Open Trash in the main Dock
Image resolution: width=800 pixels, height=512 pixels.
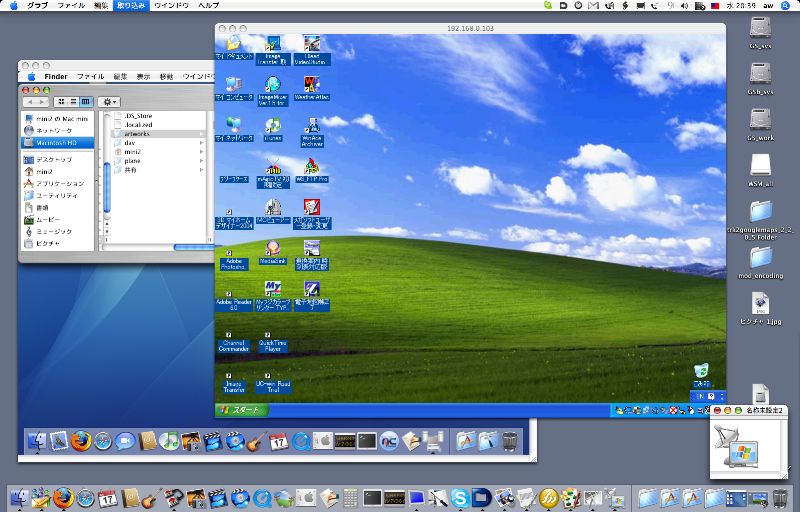(x=780, y=498)
